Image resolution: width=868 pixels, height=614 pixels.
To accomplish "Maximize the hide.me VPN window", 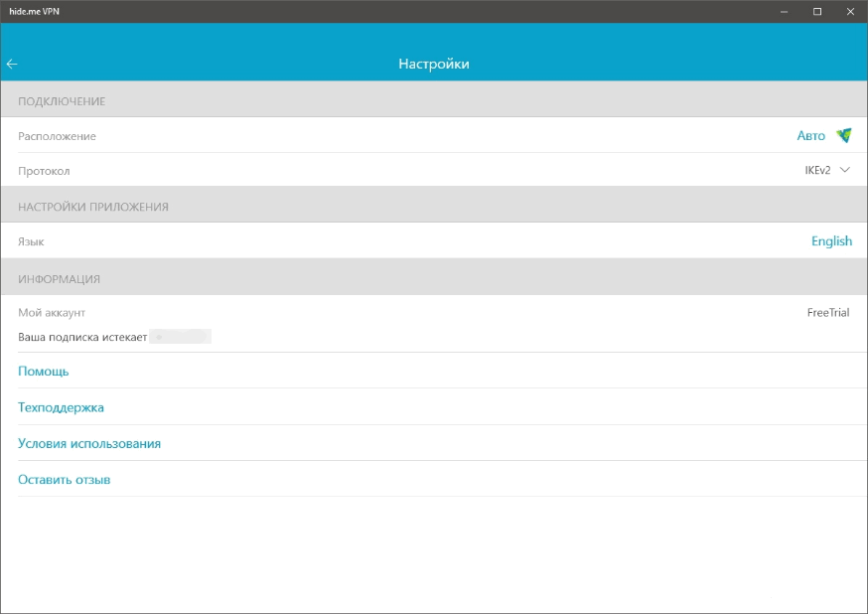I will [817, 12].
